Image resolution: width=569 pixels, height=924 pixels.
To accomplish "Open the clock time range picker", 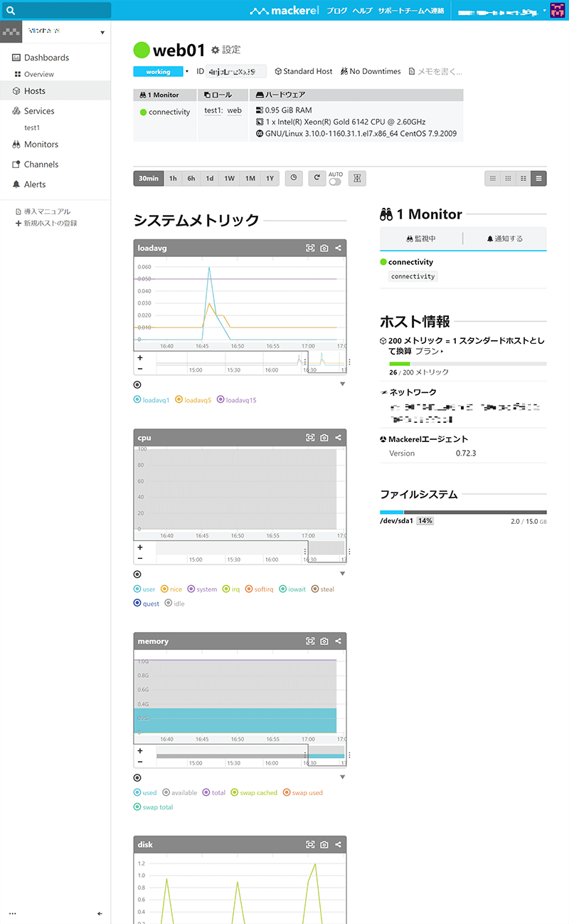I will (293, 179).
